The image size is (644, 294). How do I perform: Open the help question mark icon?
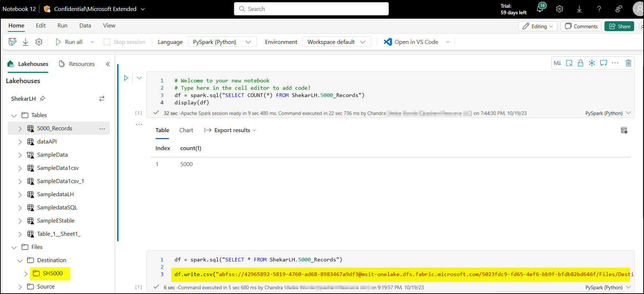(x=599, y=9)
